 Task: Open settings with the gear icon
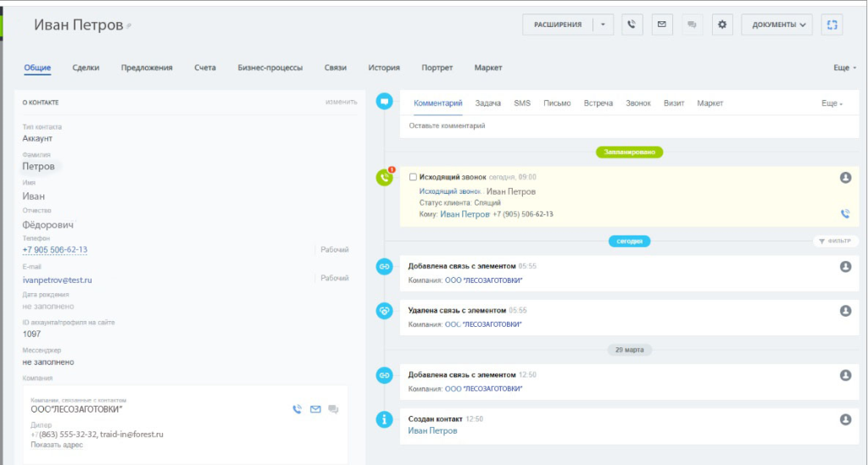point(722,25)
